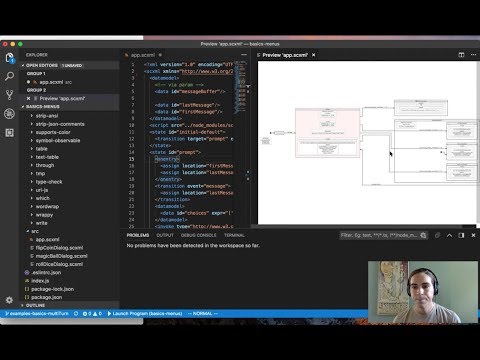Start Launch Program (basics-menus) from status bar
This screenshot has width=480, height=360.
145,314
